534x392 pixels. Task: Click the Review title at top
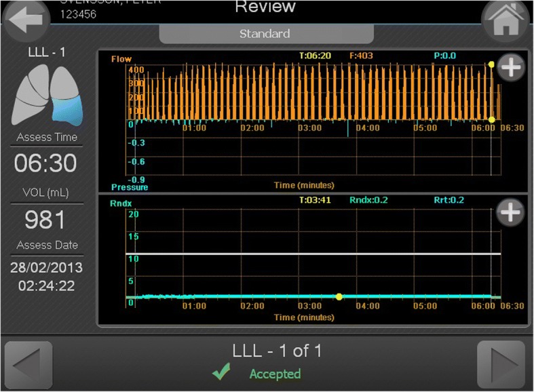tap(265, 8)
